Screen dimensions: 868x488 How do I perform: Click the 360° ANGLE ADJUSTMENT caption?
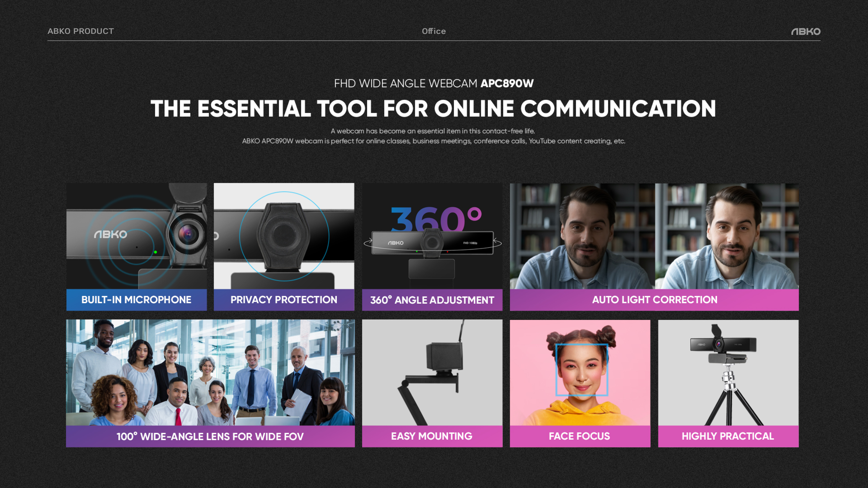(x=432, y=300)
